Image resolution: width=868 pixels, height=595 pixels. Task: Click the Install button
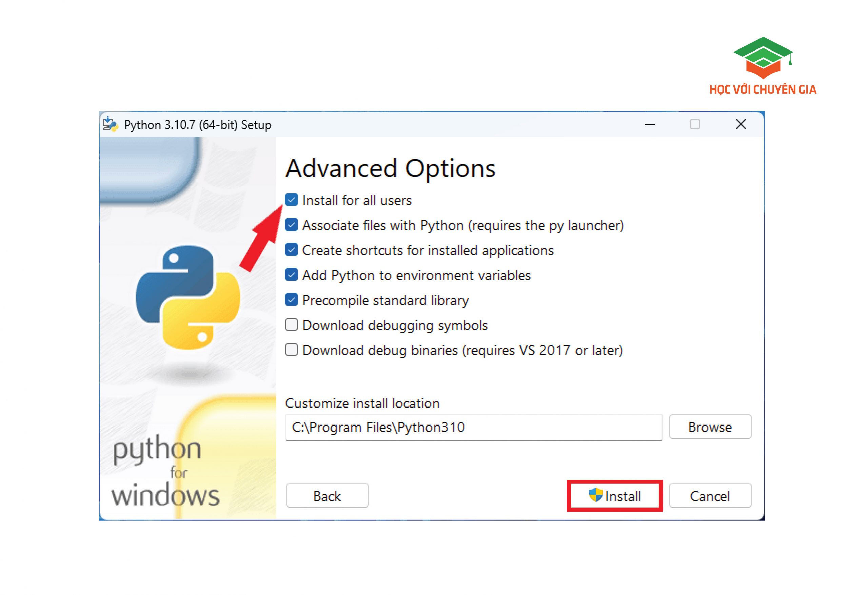pyautogui.click(x=615, y=496)
